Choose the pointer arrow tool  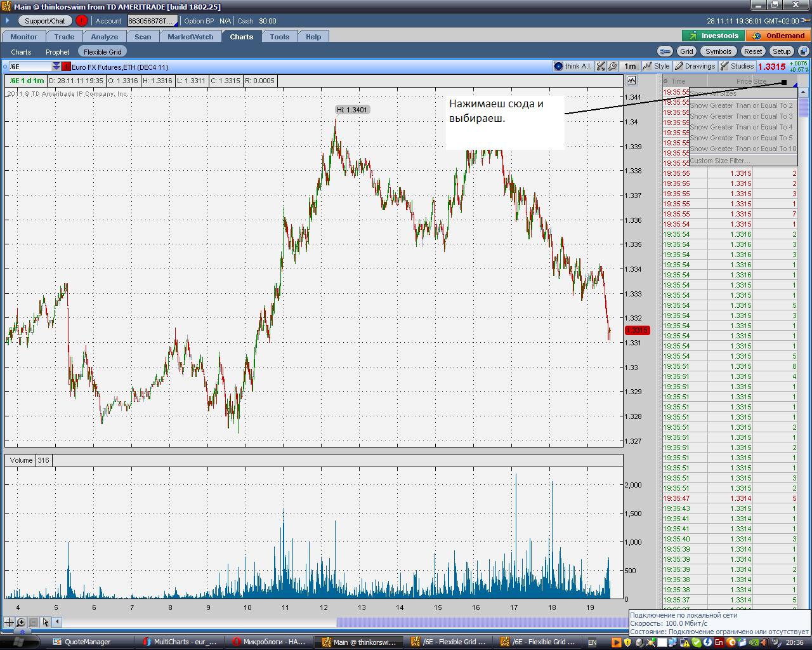[46, 623]
